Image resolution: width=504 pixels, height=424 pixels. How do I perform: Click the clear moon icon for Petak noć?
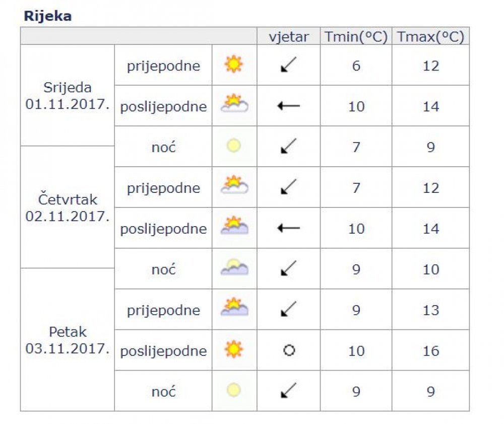[234, 390]
